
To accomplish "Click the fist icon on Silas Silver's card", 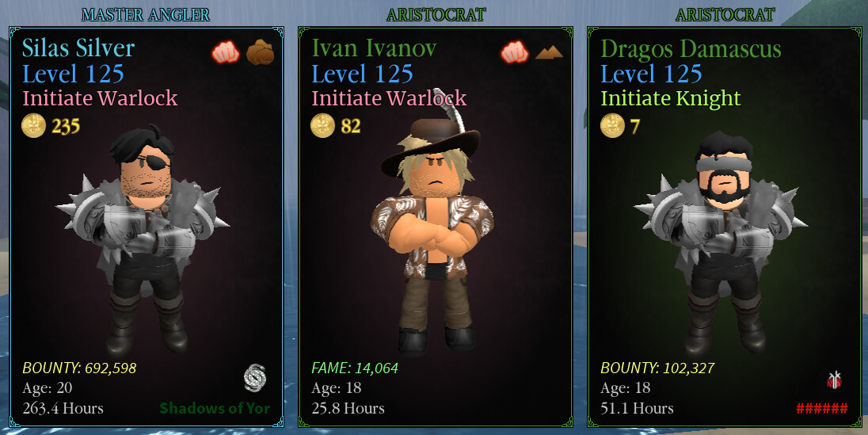I will pos(225,52).
